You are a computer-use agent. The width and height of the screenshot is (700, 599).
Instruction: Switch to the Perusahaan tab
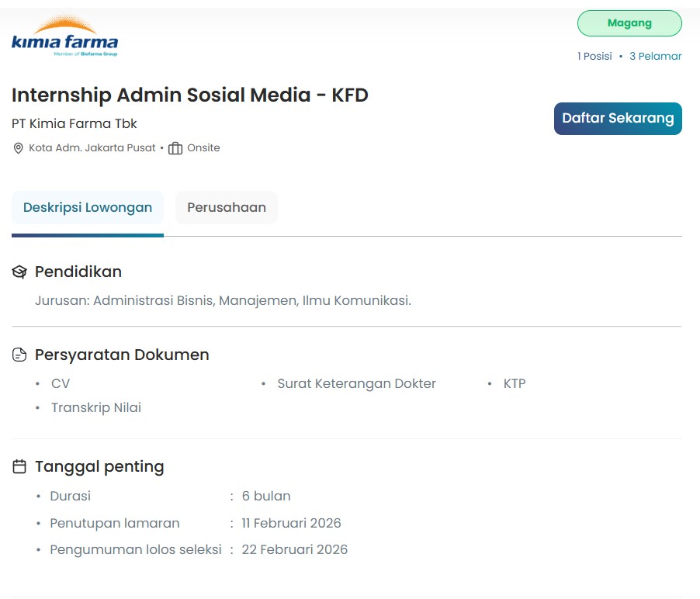tap(227, 208)
